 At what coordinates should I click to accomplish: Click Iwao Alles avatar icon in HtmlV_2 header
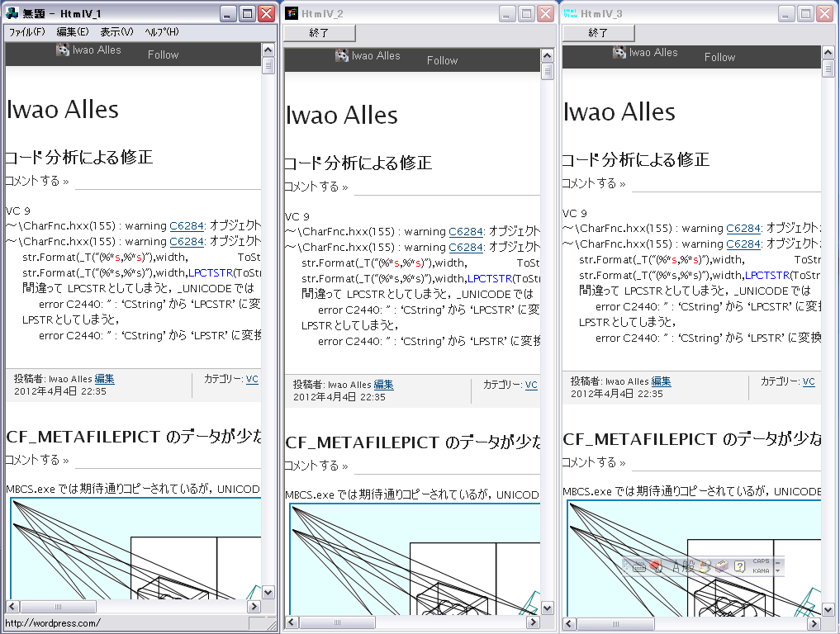tap(342, 55)
